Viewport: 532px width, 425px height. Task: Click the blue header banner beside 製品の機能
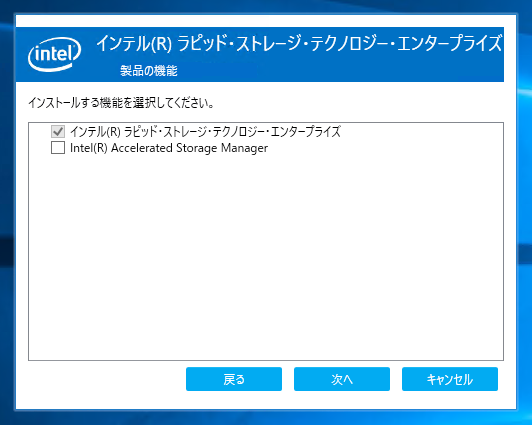point(339,71)
